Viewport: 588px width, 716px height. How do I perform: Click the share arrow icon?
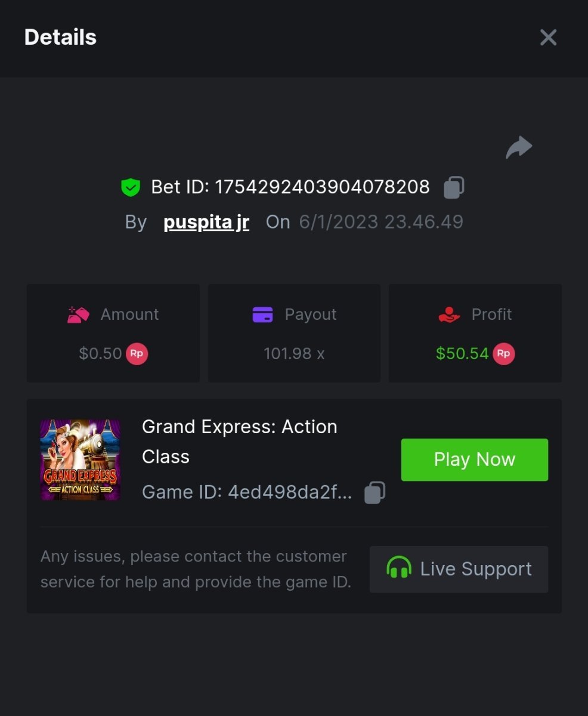coord(519,147)
